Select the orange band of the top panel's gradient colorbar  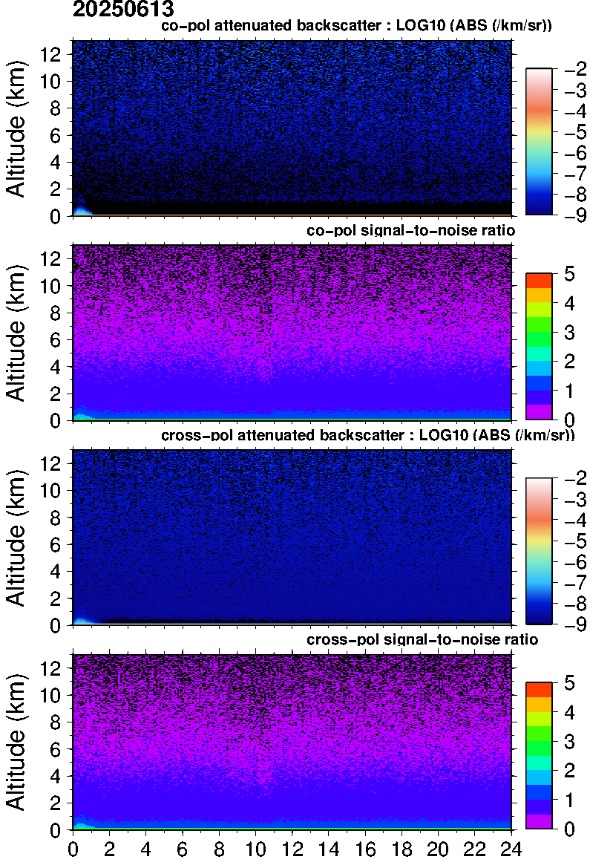[539, 111]
